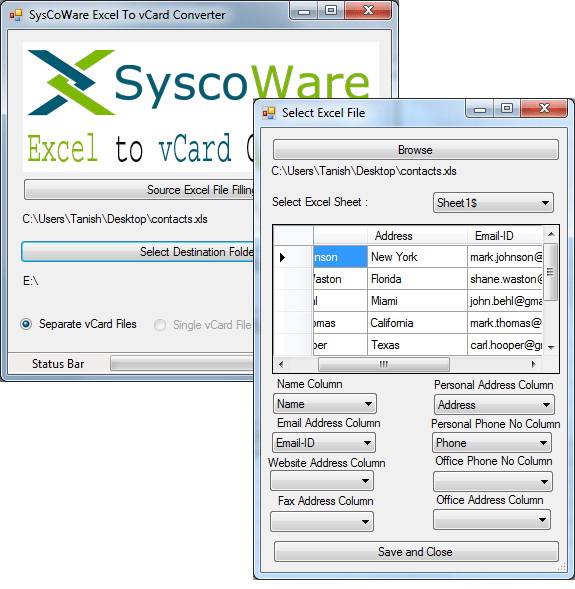This screenshot has height=589, width=575.
Task: Open the Office Phone No Column dropdown
Action: [x=493, y=482]
